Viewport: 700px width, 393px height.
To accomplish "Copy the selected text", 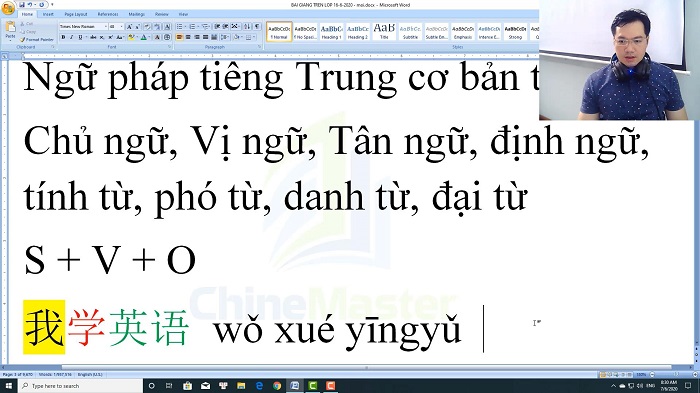I will (x=28, y=32).
